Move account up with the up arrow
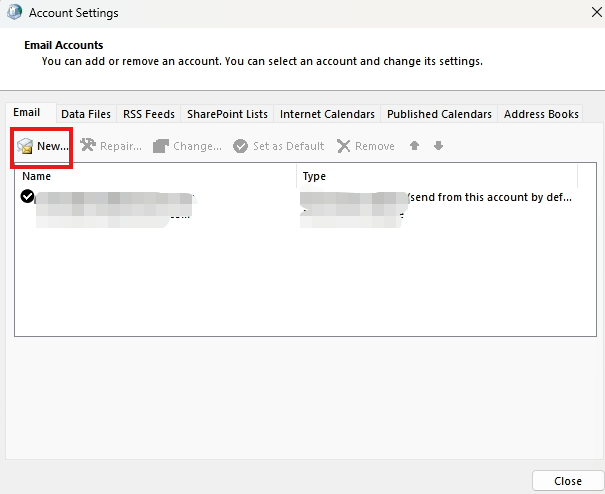The width and height of the screenshot is (605, 494). (x=414, y=146)
